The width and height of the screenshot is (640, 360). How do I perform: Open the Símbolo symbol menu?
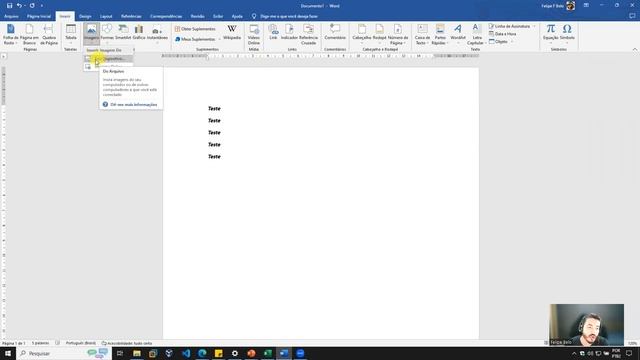[567, 33]
